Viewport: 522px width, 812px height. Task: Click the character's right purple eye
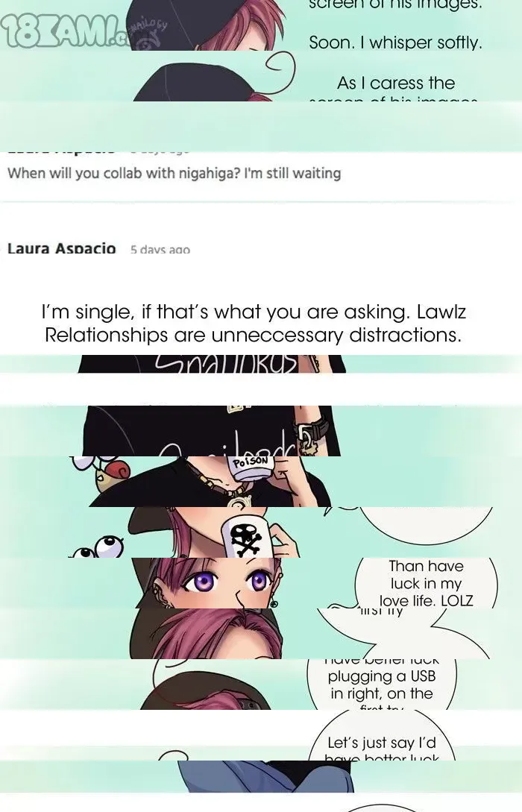tap(257, 581)
